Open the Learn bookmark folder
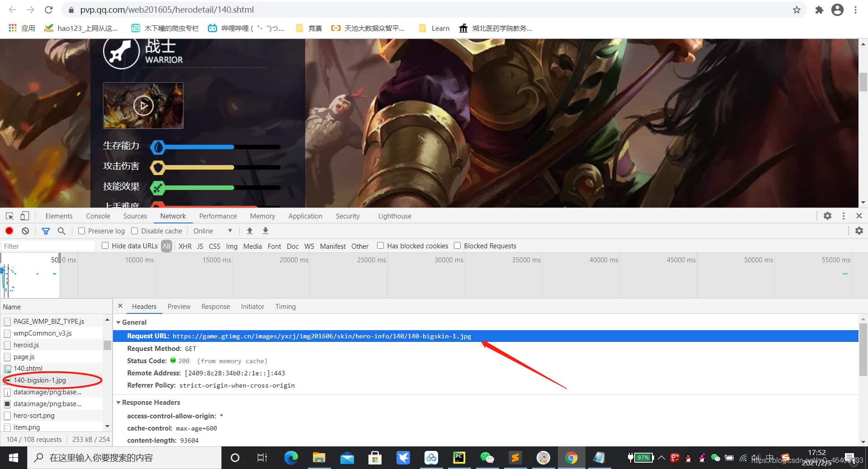 (434, 28)
